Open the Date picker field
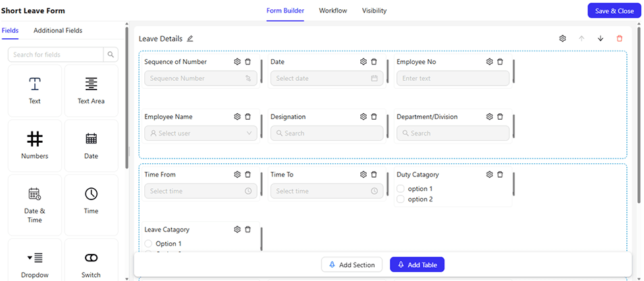 click(326, 78)
